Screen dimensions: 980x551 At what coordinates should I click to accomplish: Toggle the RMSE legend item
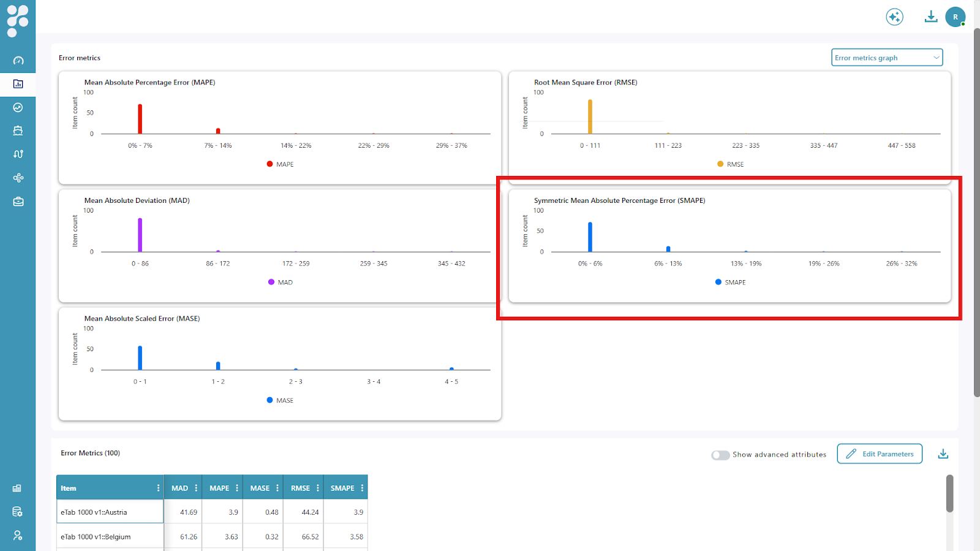pyautogui.click(x=730, y=164)
